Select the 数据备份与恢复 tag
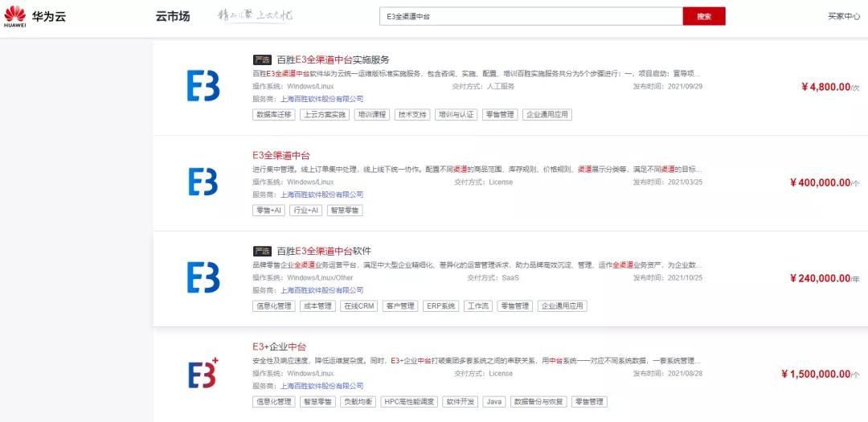Viewport: 868px width, 422px height. pyautogui.click(x=538, y=402)
